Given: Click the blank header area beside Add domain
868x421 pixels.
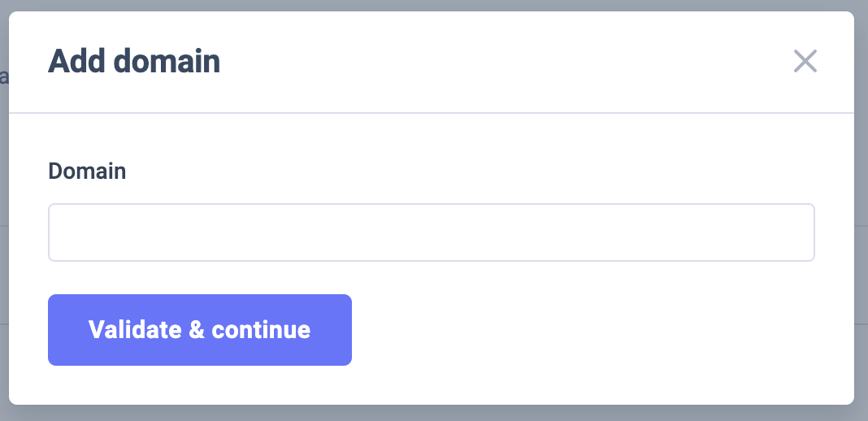Looking at the screenshot, I should click(x=488, y=62).
